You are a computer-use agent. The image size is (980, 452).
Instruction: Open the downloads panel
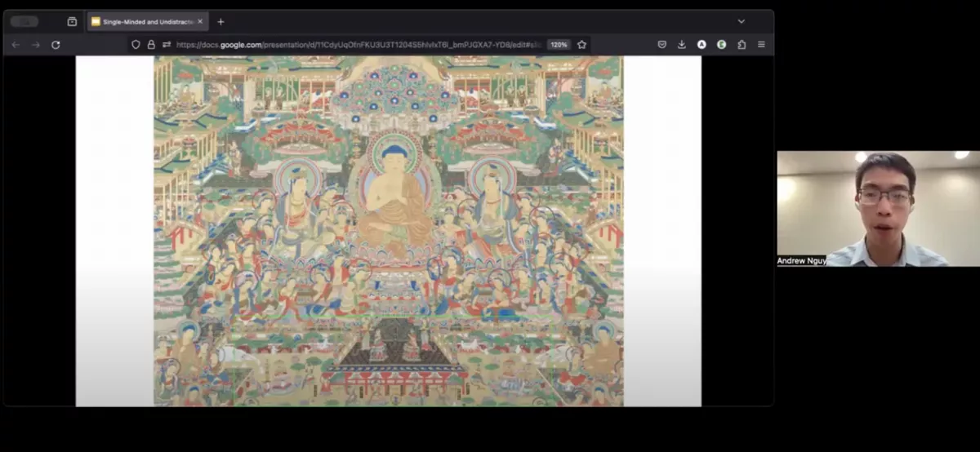click(682, 45)
